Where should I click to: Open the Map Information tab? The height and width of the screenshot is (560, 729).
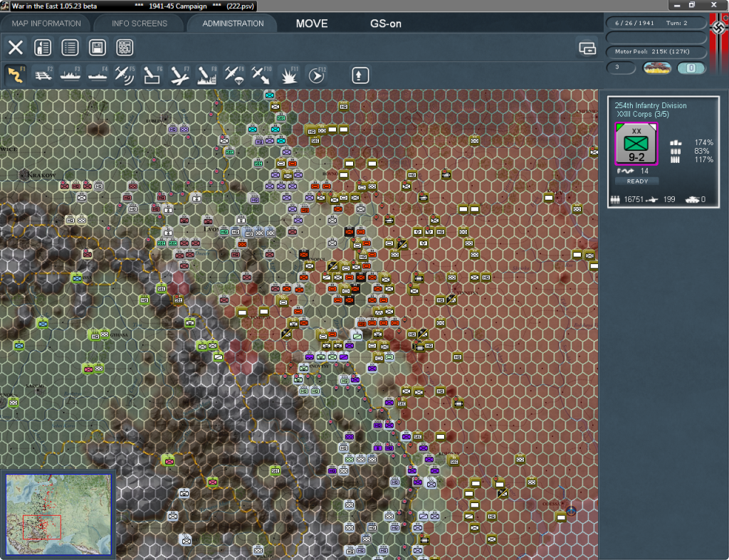46,23
